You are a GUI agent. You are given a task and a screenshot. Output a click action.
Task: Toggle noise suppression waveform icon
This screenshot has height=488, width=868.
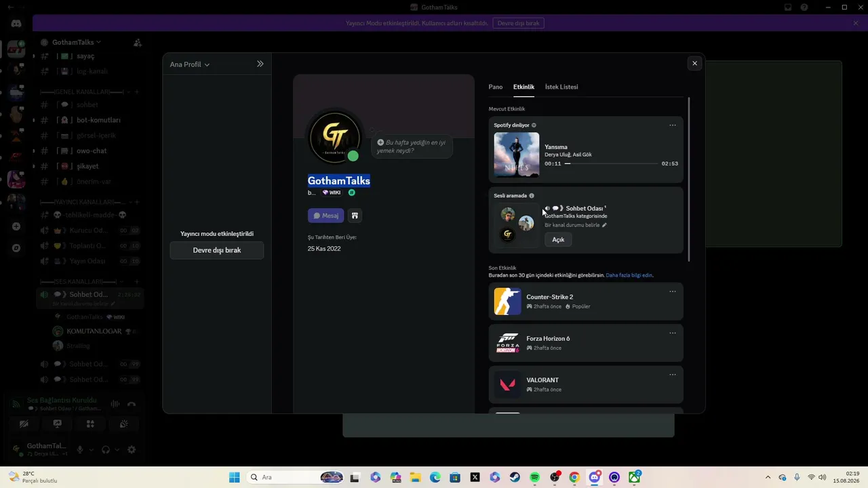115,405
